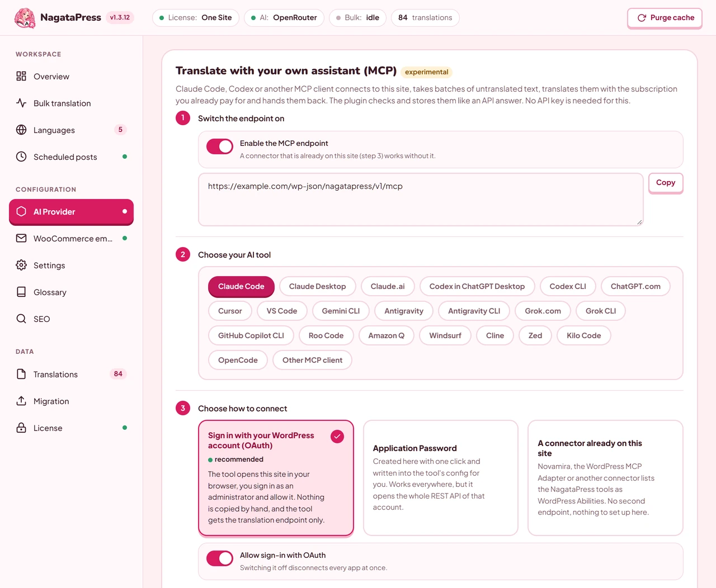Click the Glossary book icon
716x588 pixels.
[x=21, y=292]
